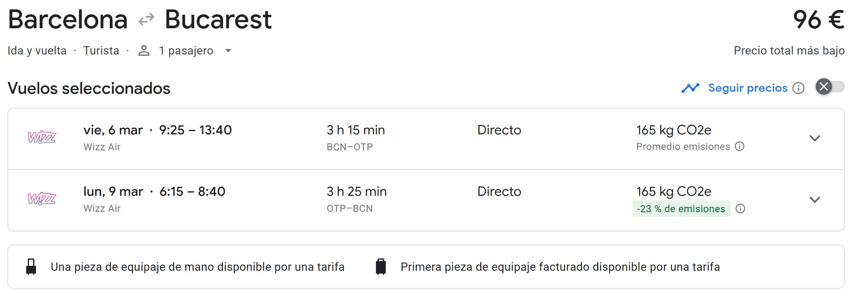Click info icon next to Promedio emisiones
The image size is (868, 290).
[740, 147]
